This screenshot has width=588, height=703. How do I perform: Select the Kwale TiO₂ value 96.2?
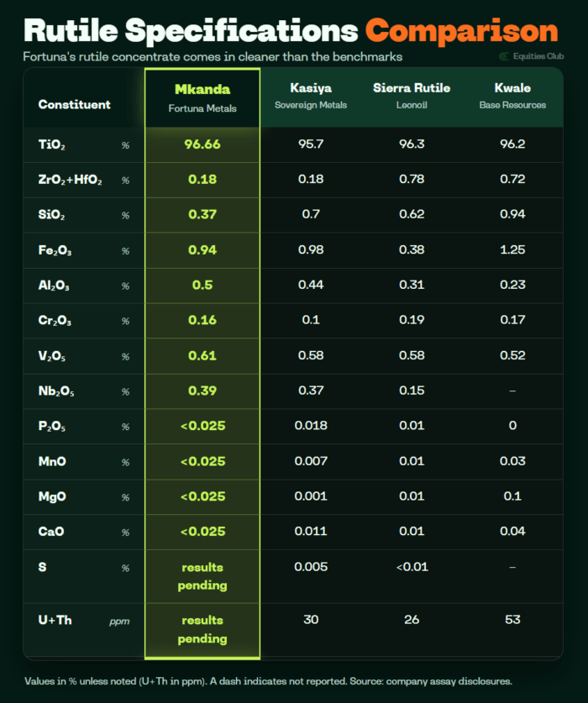[512, 144]
